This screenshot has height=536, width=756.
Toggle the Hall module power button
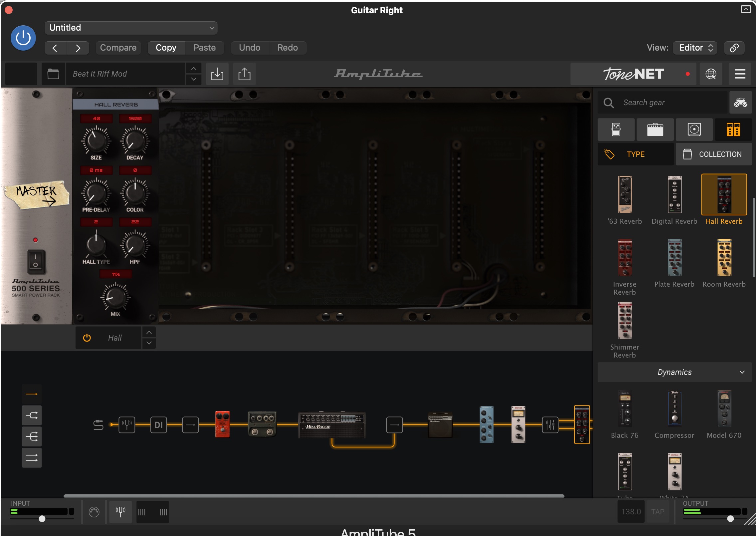[x=87, y=338]
